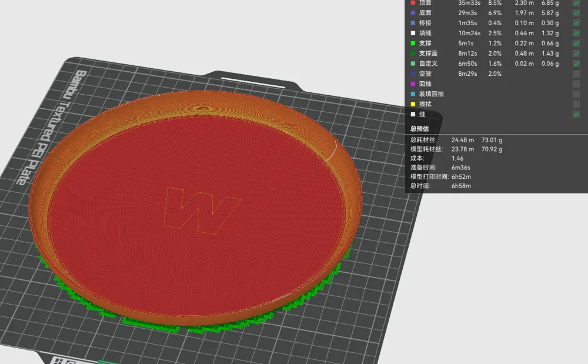Click the 29m3s time value
This screenshot has width=588, height=364.
pos(467,13)
